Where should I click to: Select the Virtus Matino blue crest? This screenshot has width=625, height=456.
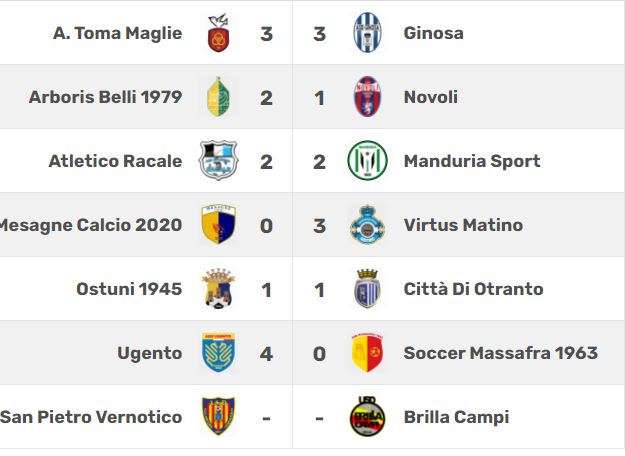(367, 224)
